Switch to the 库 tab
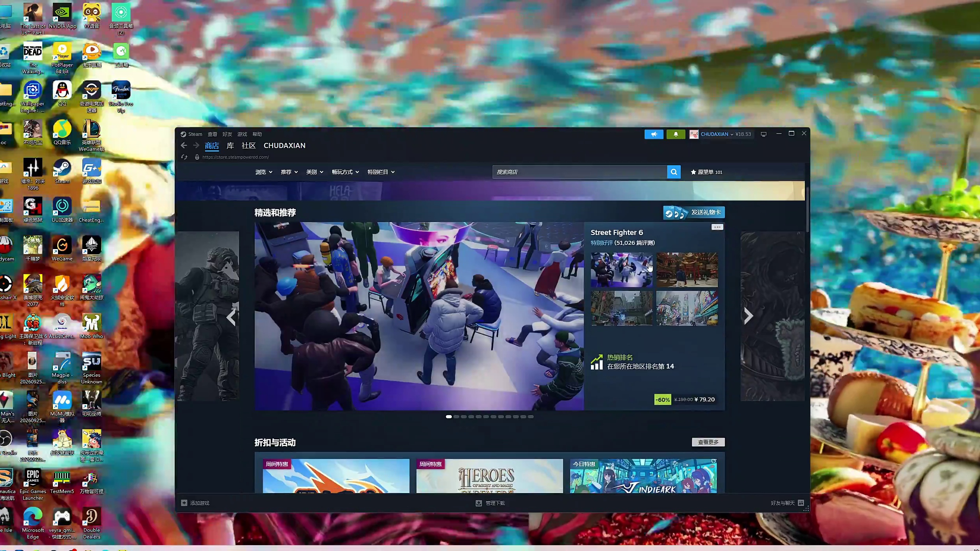The image size is (980, 551). pos(230,146)
